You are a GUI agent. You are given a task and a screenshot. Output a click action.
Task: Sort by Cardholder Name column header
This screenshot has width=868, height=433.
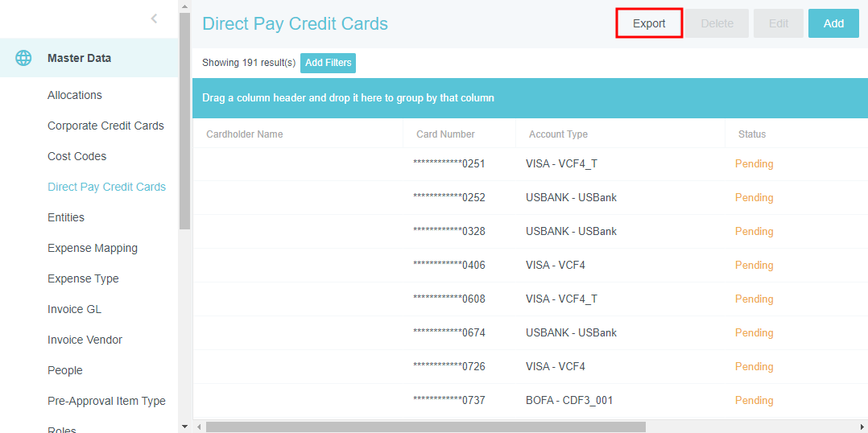tap(245, 134)
